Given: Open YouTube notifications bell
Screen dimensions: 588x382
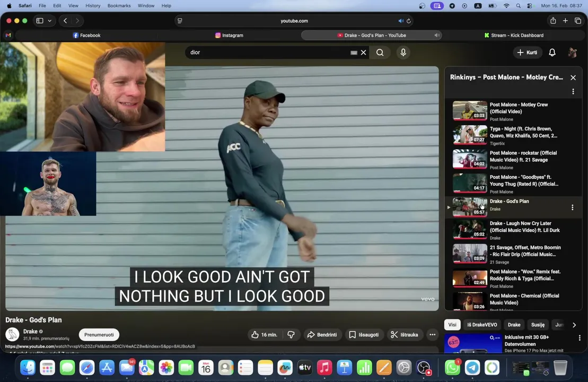Looking at the screenshot, I should click(x=552, y=53).
